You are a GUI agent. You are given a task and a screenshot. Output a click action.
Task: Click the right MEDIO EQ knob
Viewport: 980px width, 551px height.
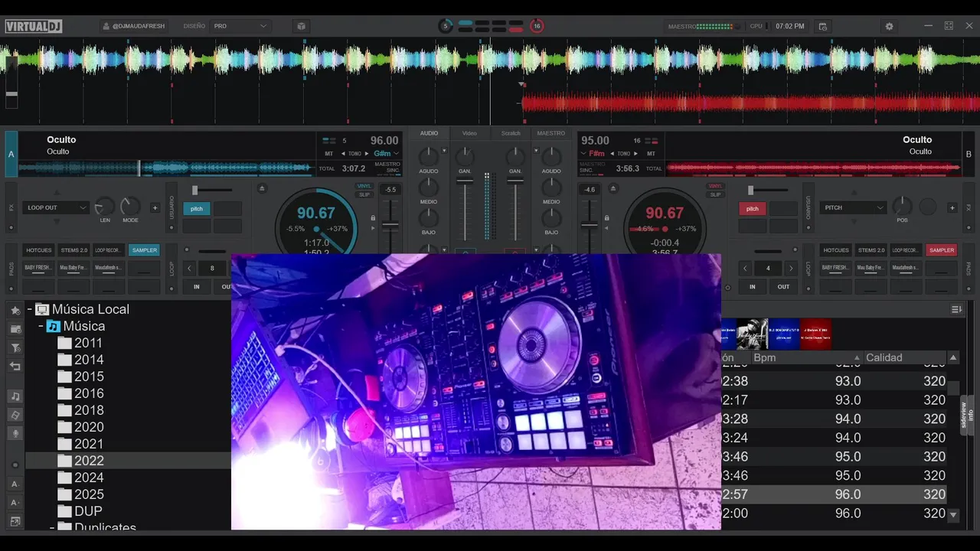point(551,187)
